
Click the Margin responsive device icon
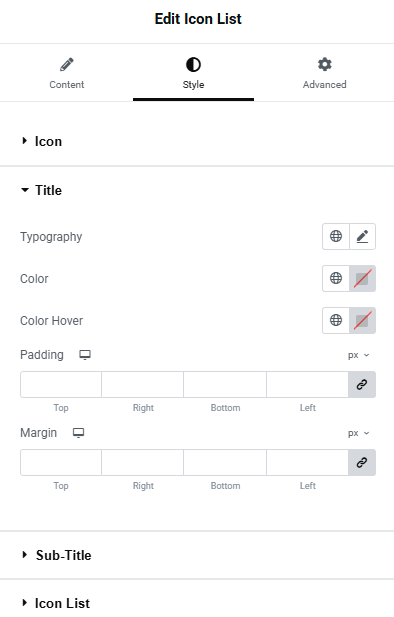point(78,433)
